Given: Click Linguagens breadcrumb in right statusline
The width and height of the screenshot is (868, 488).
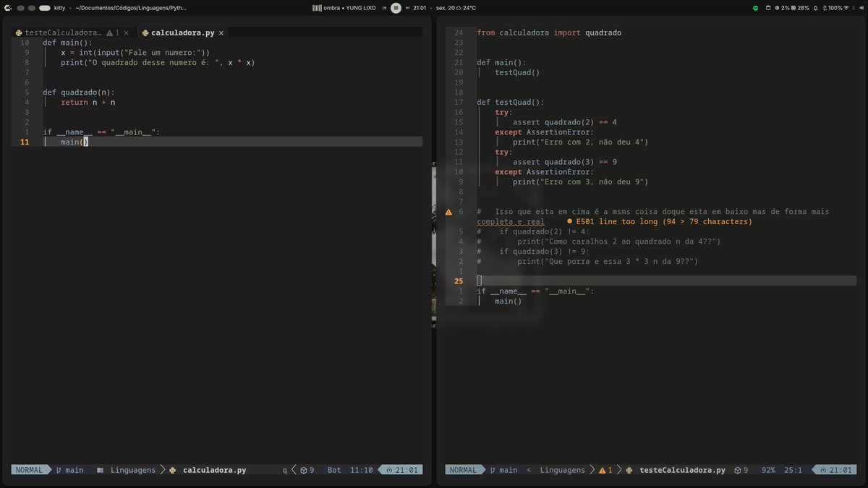Looking at the screenshot, I should coord(562,470).
